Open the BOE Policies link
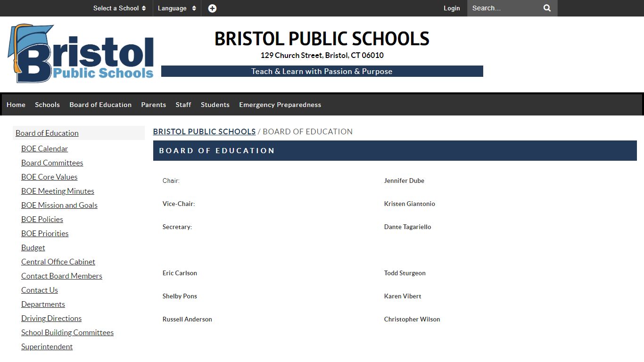Screen dimensions: 644x362 [x=42, y=219]
